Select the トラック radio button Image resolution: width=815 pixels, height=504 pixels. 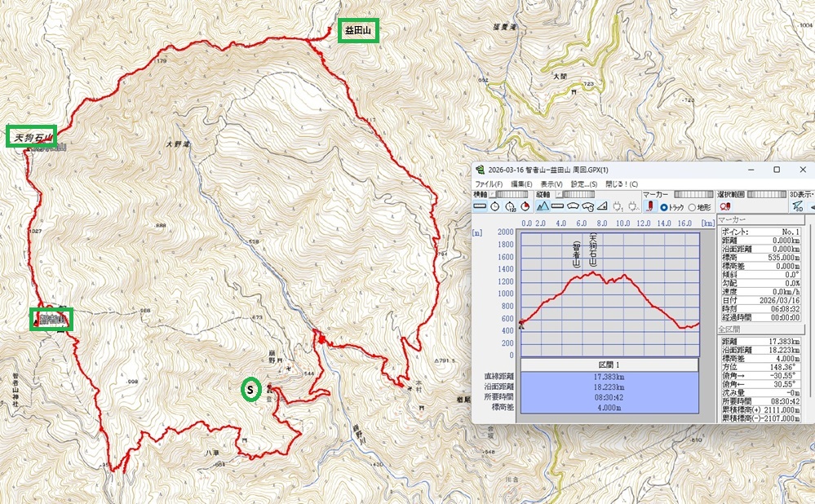pos(665,207)
